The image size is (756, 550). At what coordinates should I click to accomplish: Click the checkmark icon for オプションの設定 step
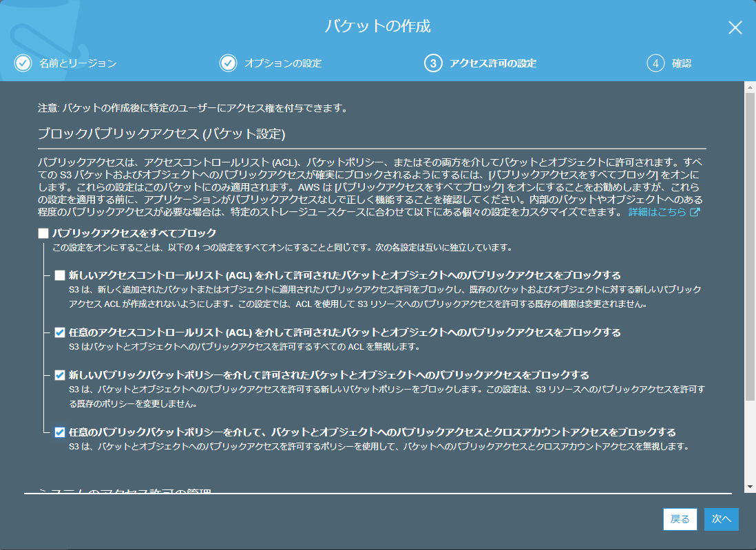[x=228, y=63]
